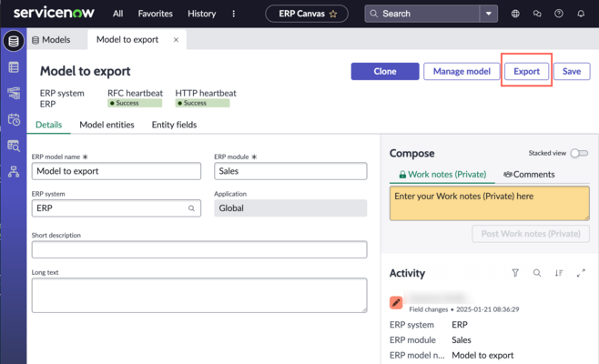Click the Manage model button
599x364 pixels.
pyautogui.click(x=462, y=71)
